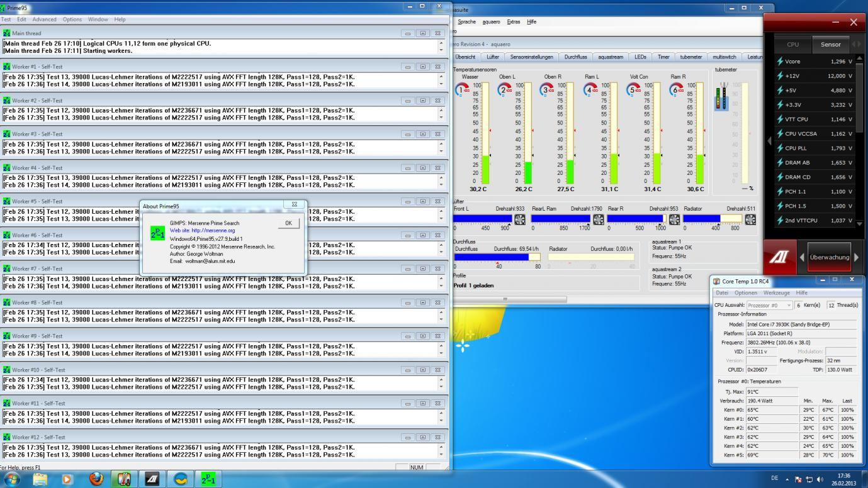Screen dimensions: 868x488
Task: Click sensor 3 Oben R thermometer icon
Action: 547,90
